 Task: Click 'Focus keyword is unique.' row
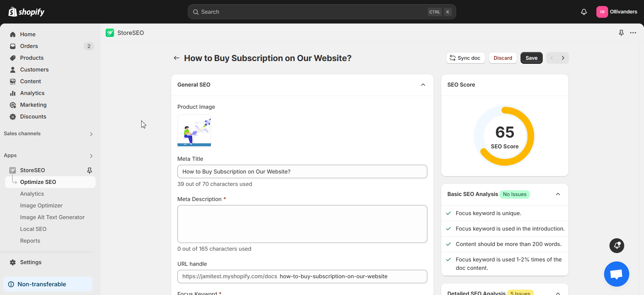point(504,213)
